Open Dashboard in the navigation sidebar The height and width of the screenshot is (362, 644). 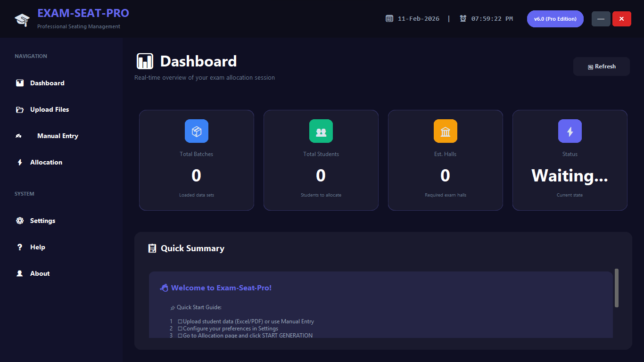point(47,83)
